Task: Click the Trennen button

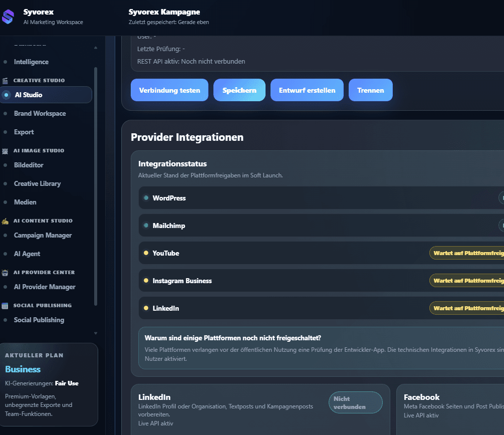Action: pos(371,90)
